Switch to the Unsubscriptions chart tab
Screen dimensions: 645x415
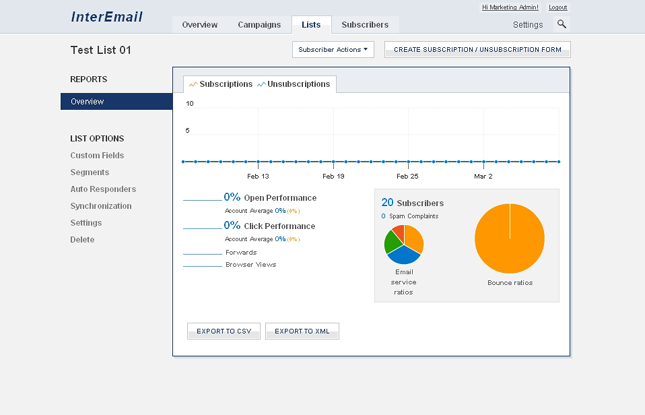pyautogui.click(x=294, y=85)
